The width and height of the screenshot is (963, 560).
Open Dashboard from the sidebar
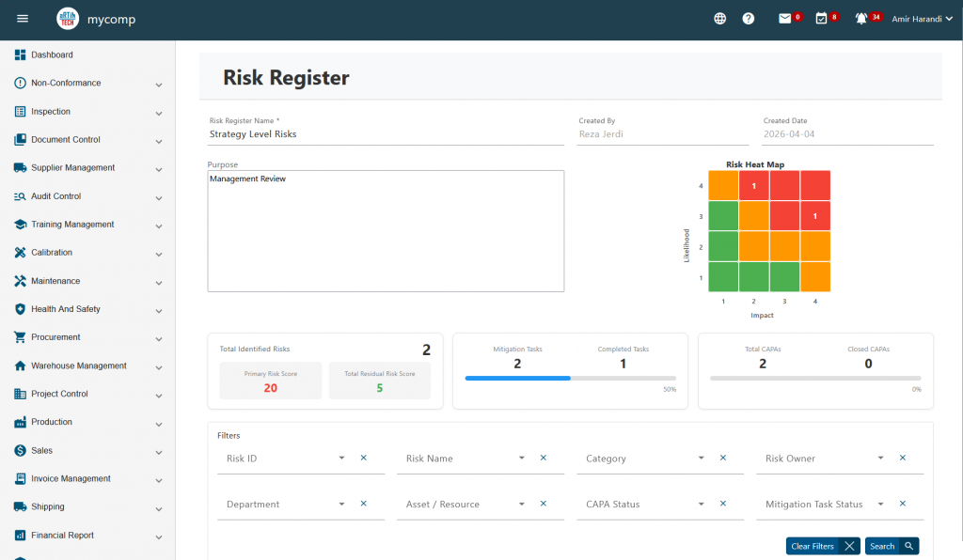coord(52,55)
